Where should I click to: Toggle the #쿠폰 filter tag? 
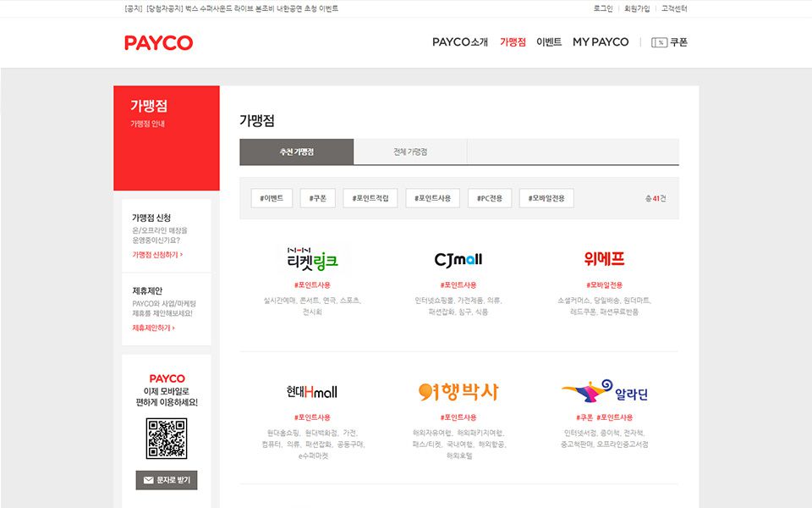pos(318,198)
